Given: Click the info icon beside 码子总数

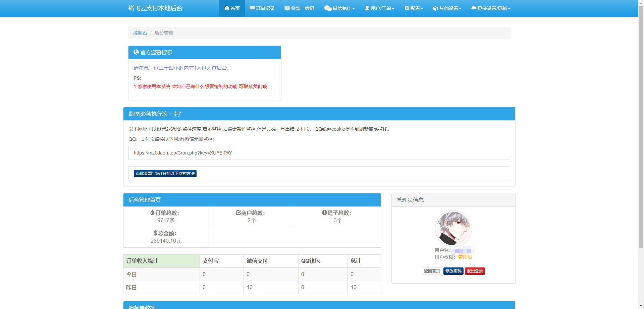Looking at the screenshot, I should pos(324,212).
